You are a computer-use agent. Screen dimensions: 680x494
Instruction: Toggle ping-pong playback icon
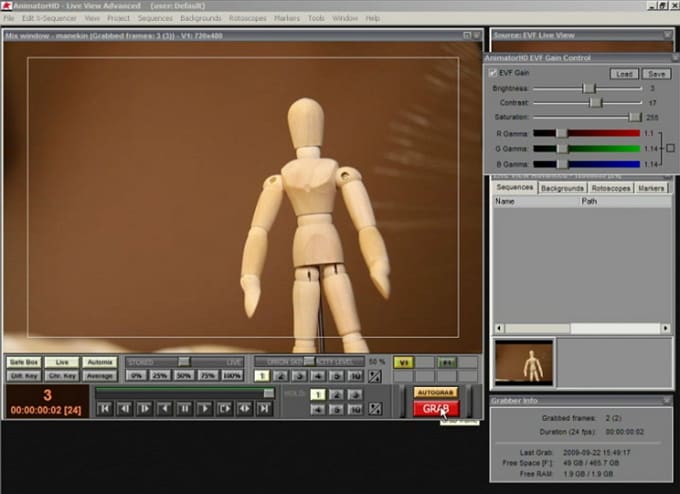[x=244, y=409]
